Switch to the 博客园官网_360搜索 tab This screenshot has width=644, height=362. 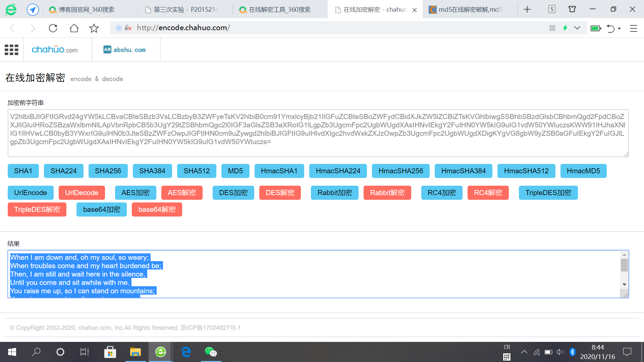[86, 10]
